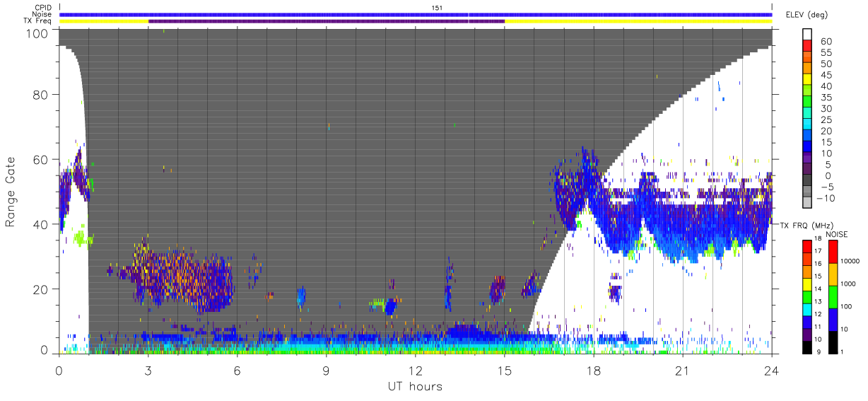This screenshot has height=401, width=868.
Task: Click the CPID value 151
Action: [x=437, y=8]
